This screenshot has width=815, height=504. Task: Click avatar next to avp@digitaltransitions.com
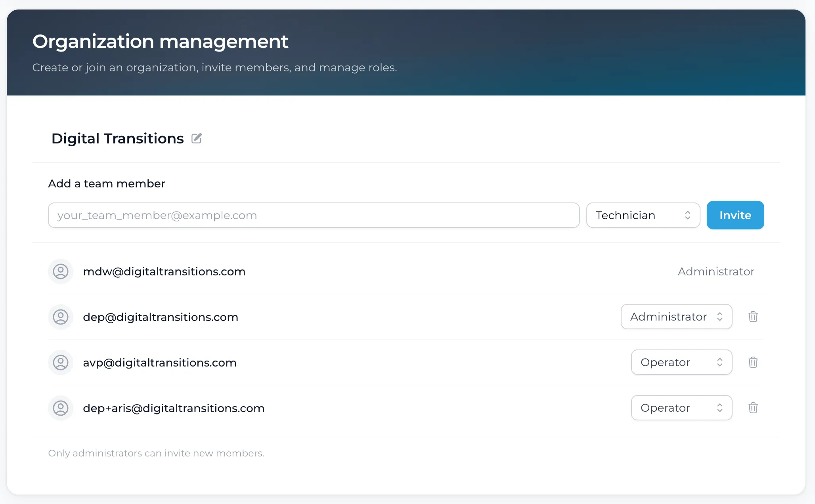coord(61,363)
